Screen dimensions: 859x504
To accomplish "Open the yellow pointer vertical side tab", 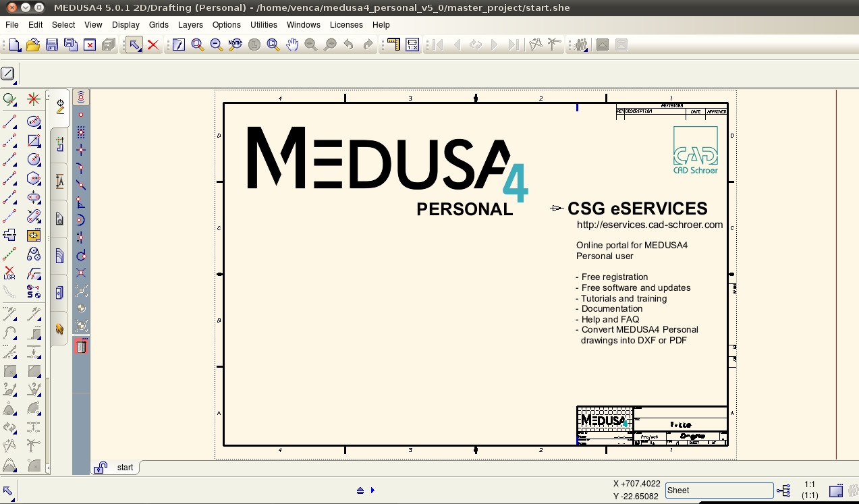I will pos(59,329).
